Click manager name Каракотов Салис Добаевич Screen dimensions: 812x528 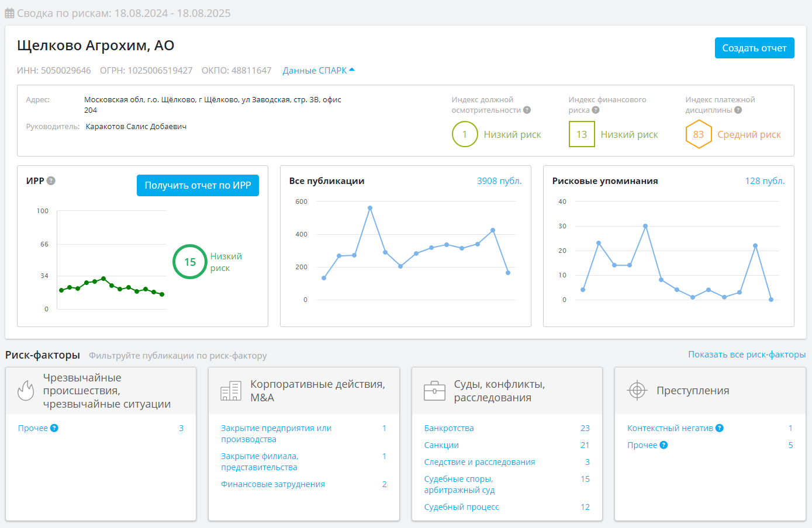tap(136, 126)
